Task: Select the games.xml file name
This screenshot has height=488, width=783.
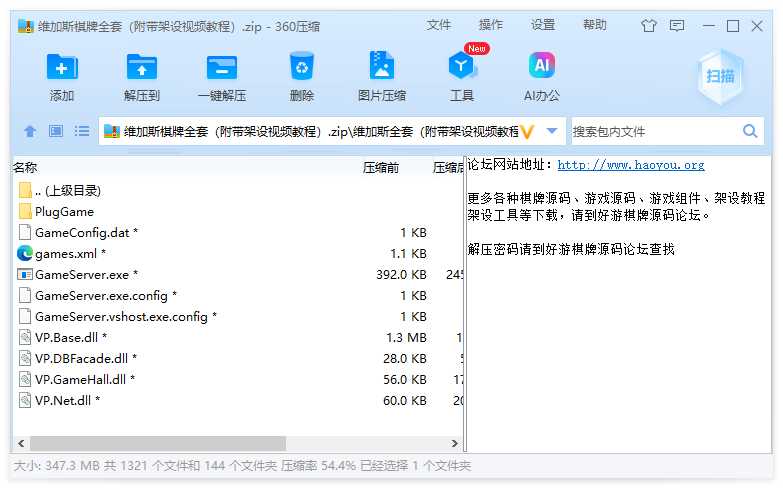Action: point(70,253)
